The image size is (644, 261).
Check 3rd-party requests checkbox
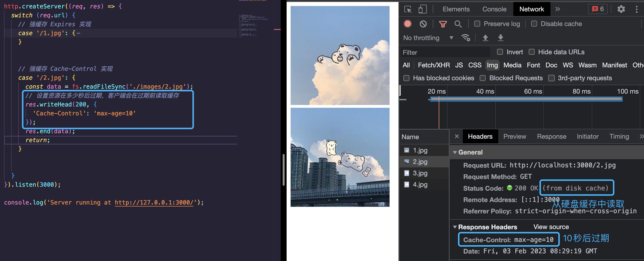pos(551,78)
